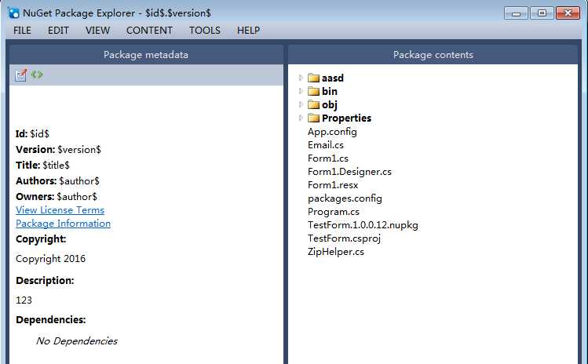Select the Properties folder label
Screen dimensions: 588x364
point(346,118)
